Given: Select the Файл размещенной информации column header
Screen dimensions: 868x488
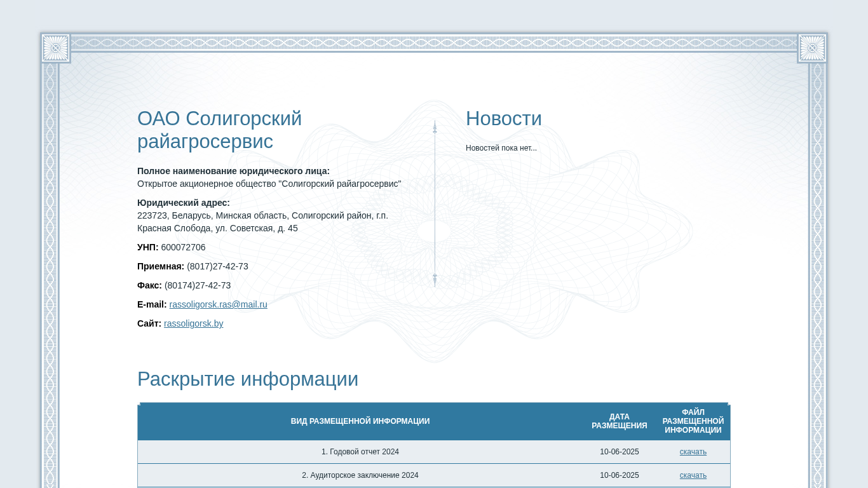Looking at the screenshot, I should [x=693, y=421].
